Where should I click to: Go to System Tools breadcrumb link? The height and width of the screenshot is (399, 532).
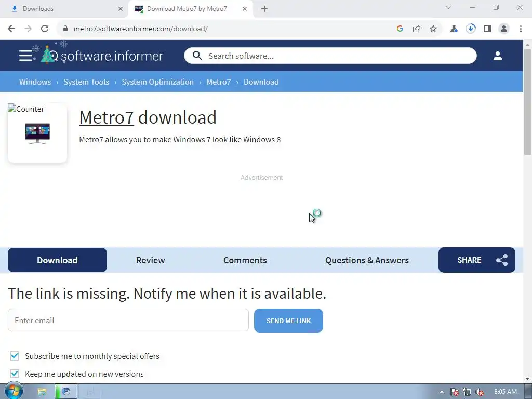86,82
